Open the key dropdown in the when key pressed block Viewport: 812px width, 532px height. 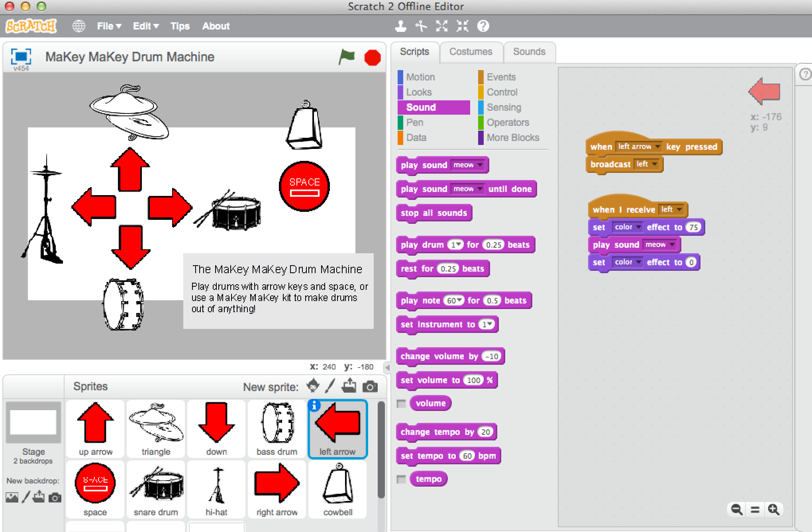pos(657,147)
